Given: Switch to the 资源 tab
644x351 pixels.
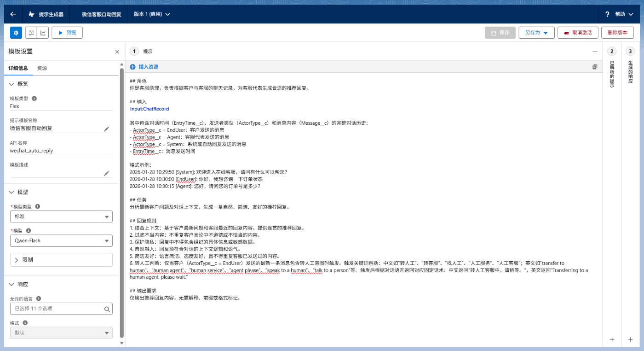Looking at the screenshot, I should (42, 68).
